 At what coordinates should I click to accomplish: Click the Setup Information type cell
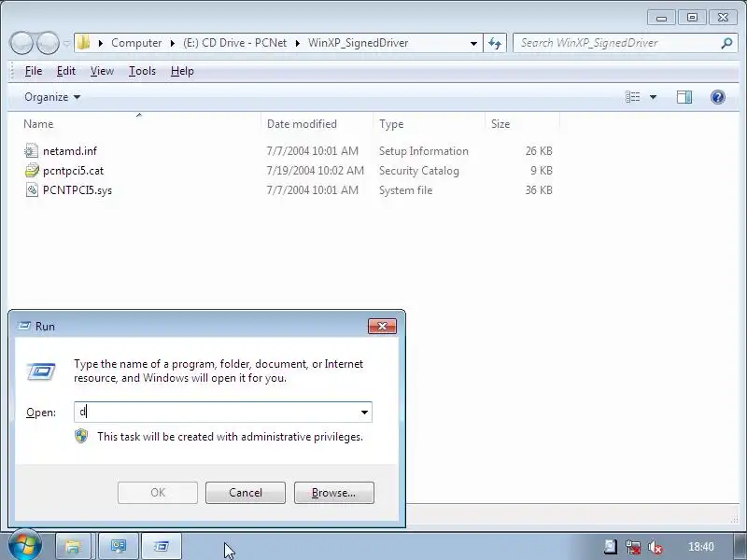click(x=424, y=151)
